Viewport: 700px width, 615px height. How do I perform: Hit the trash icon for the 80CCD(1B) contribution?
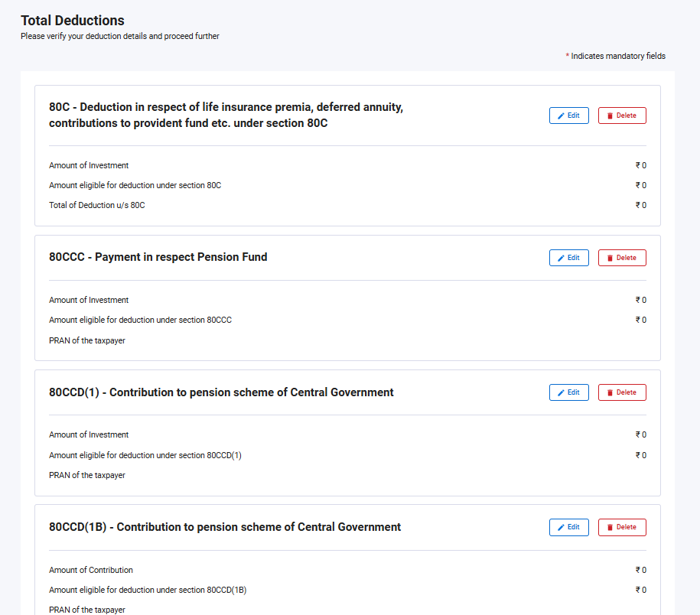tap(610, 527)
